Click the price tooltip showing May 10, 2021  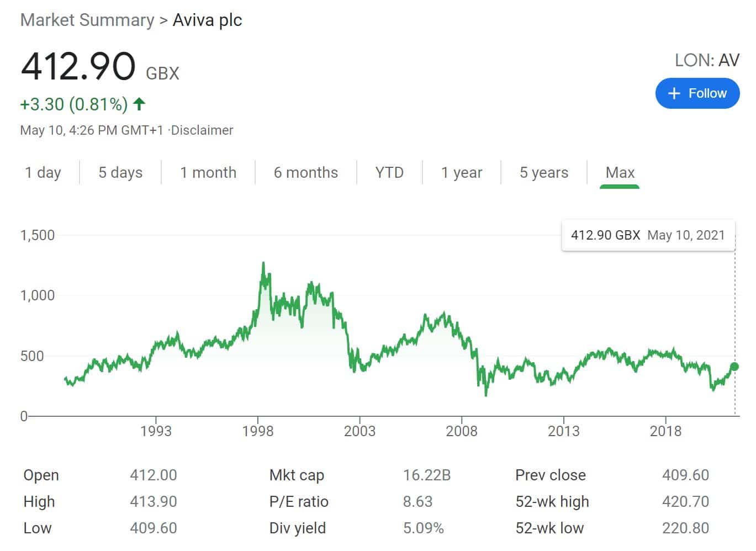[x=647, y=235]
